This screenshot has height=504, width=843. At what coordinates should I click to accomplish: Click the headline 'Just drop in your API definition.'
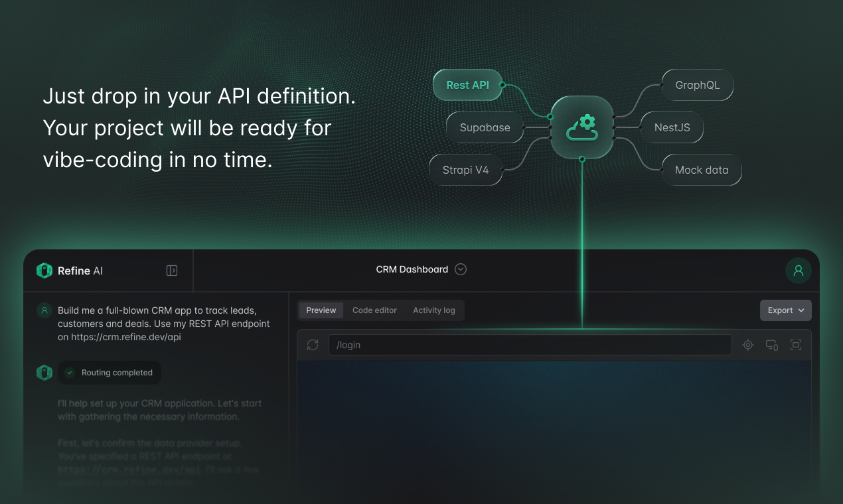tap(199, 96)
